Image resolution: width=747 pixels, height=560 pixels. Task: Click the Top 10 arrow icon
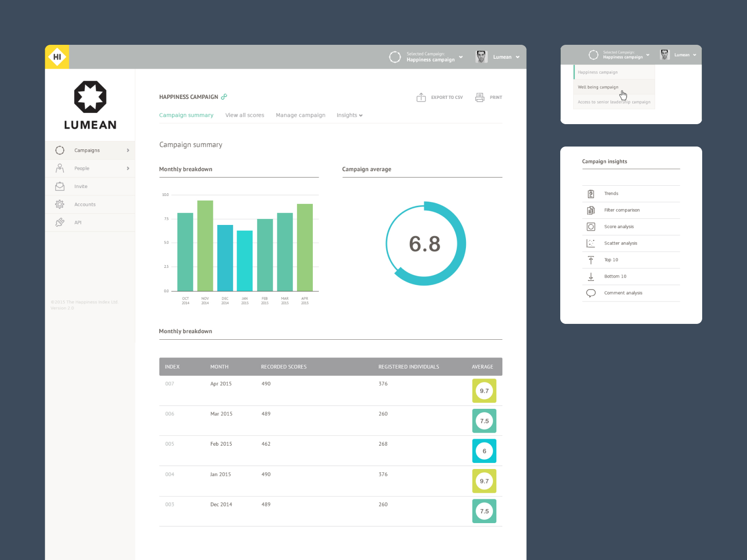[x=591, y=260]
